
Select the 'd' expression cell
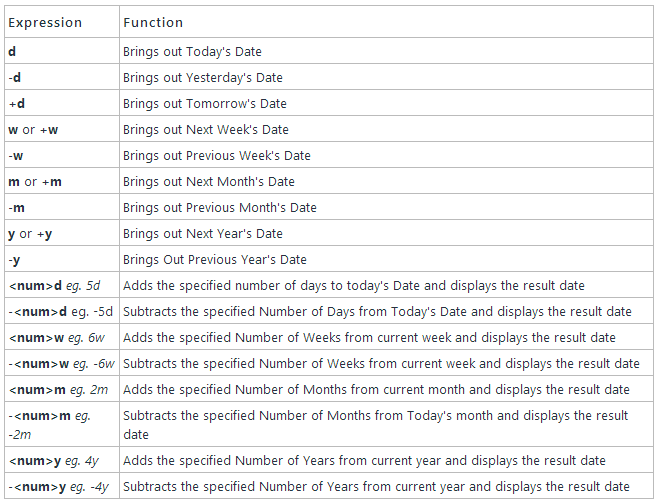62,51
